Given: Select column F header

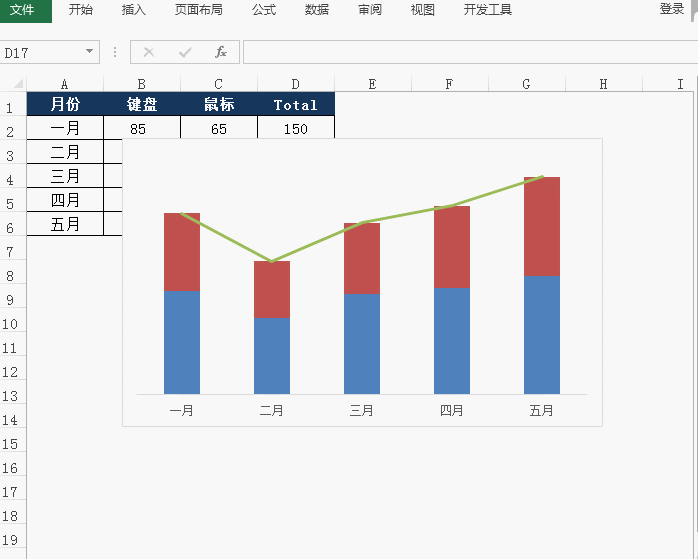Looking at the screenshot, I should (x=450, y=84).
